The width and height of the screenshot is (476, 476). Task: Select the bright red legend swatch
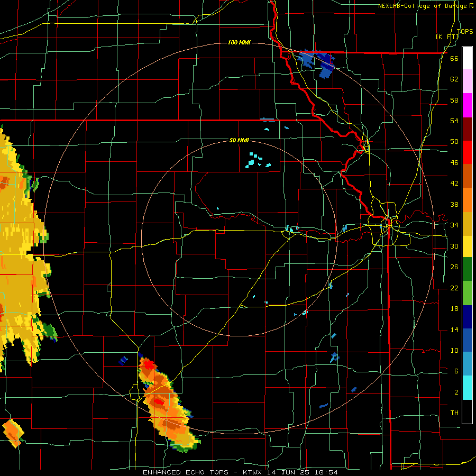pyautogui.click(x=467, y=152)
